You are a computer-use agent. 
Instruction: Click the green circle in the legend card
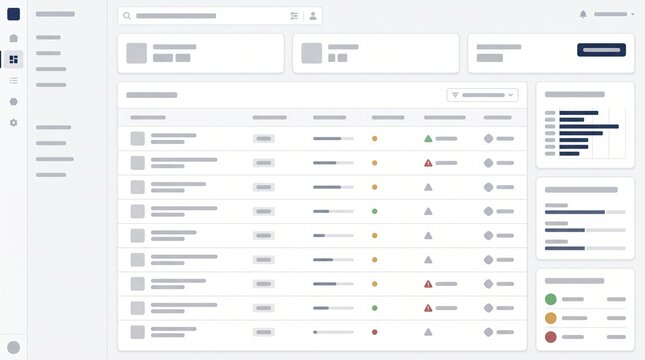[551, 299]
